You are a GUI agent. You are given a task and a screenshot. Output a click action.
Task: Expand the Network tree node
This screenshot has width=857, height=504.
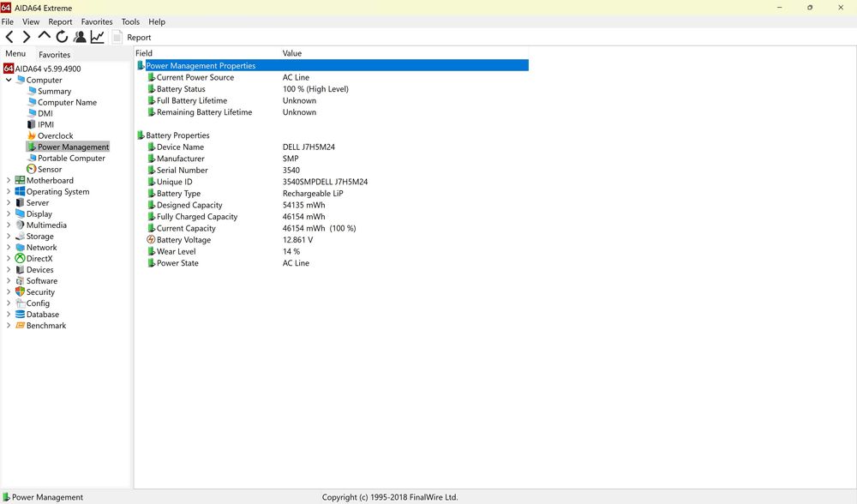point(9,247)
